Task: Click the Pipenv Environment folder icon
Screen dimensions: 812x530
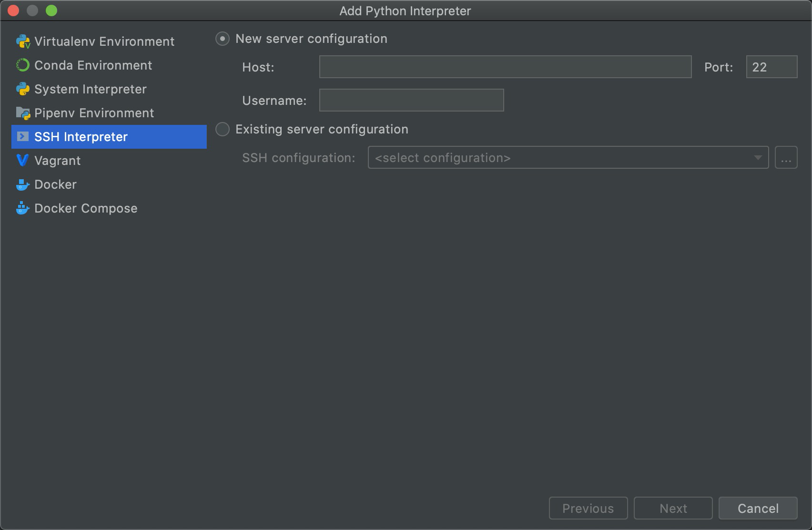Action: (23, 113)
